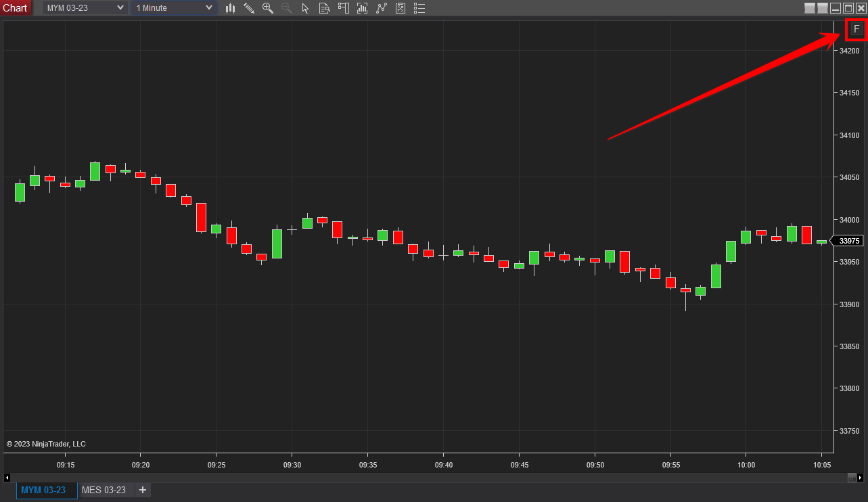Select the Zoom In magnifier tool
The image size is (868, 502).
click(268, 8)
